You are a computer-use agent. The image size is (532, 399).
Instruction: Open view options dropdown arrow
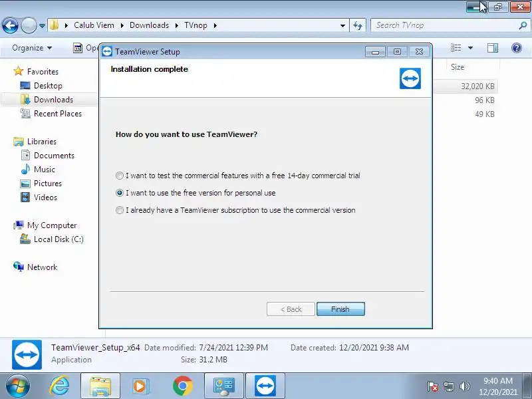tap(470, 48)
